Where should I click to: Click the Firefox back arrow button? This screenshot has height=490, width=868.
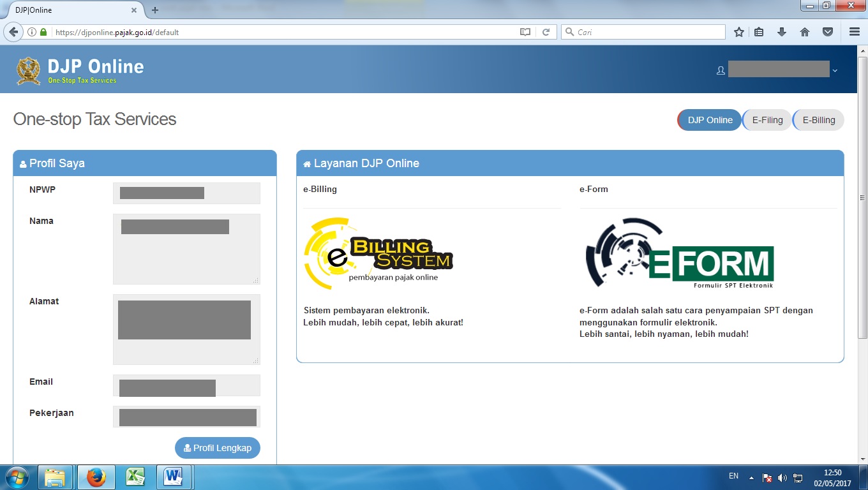coord(13,32)
